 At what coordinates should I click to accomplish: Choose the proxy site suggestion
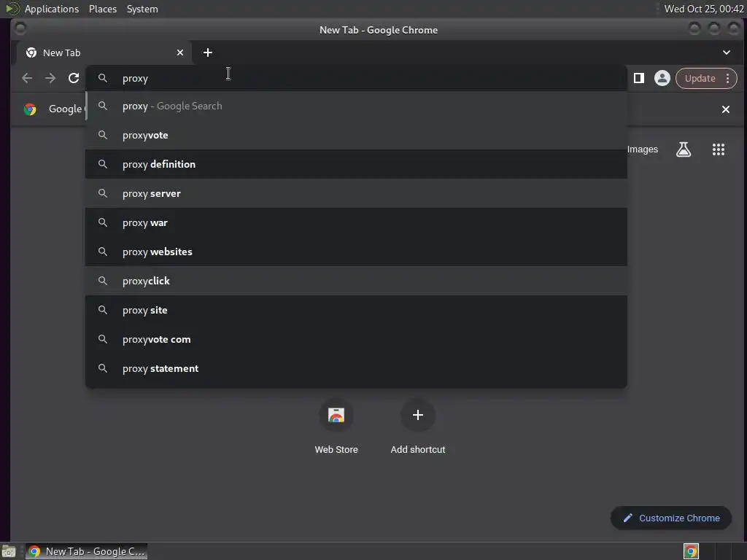point(356,310)
